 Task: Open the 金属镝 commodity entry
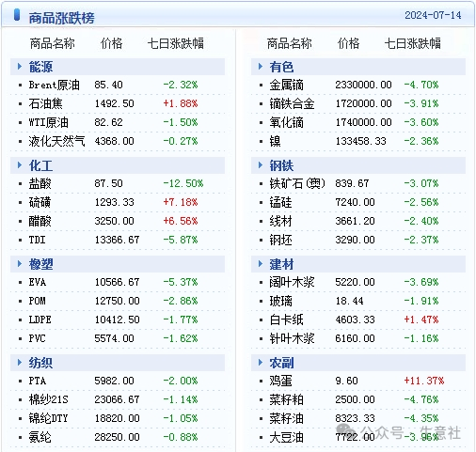[286, 85]
